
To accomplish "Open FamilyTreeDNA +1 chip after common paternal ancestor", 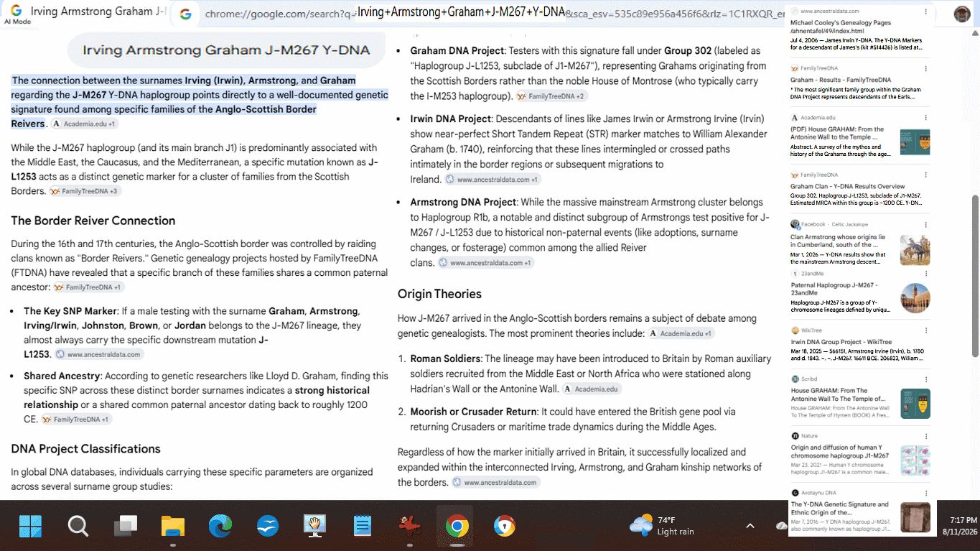I will click(88, 287).
